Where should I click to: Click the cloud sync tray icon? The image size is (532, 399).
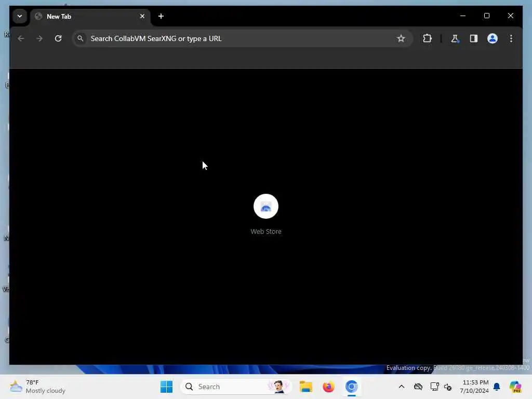(418, 387)
